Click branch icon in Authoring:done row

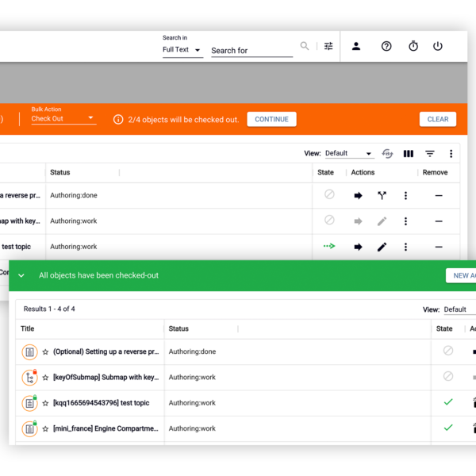pyautogui.click(x=382, y=195)
